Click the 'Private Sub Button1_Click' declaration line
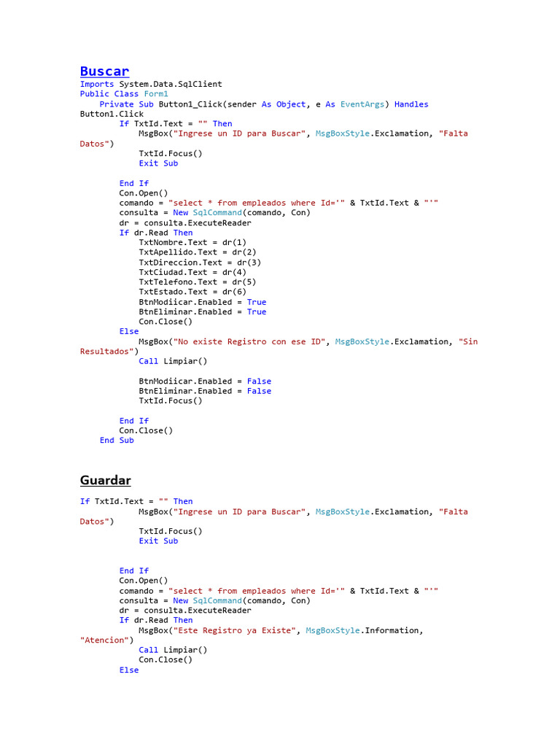560x747 pixels. pyautogui.click(x=264, y=104)
